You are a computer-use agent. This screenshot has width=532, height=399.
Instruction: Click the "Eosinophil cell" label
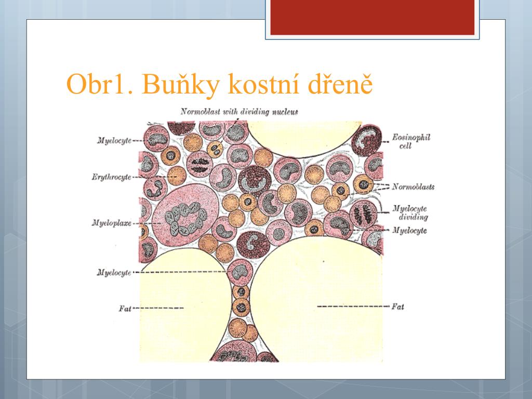(411, 141)
